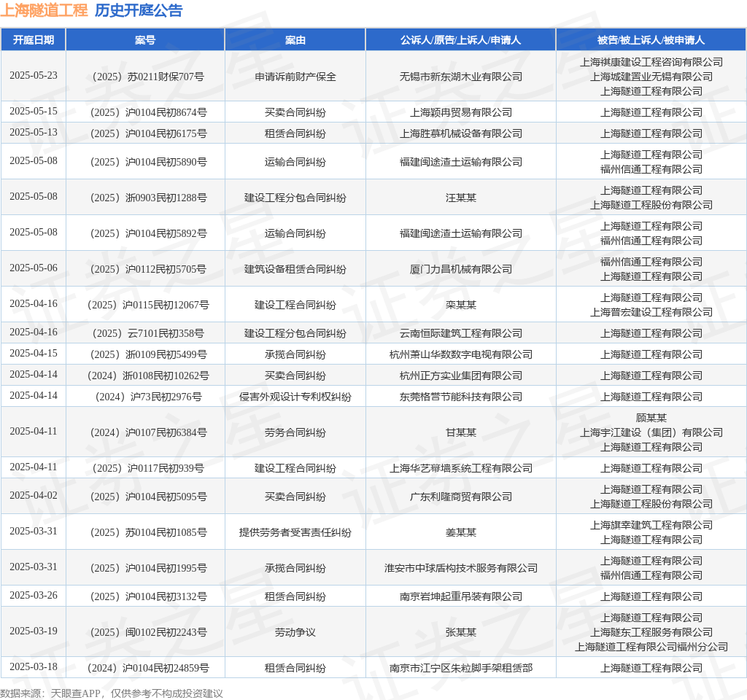The image size is (747, 700).
Task: Click plaintiff 甘某某
Action: tap(461, 432)
